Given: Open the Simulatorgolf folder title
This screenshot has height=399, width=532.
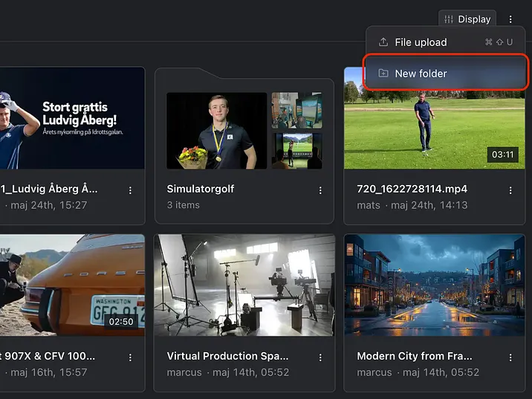Looking at the screenshot, I should pyautogui.click(x=201, y=189).
